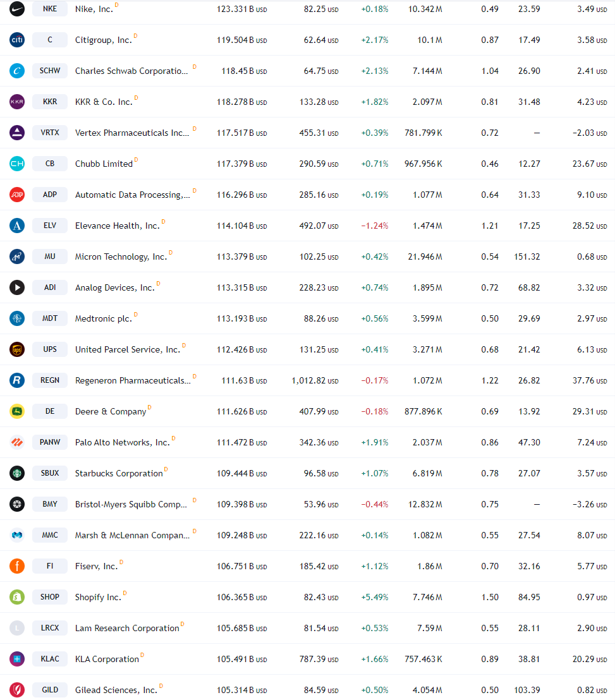Viewport: 615px width, 700px height.
Task: Click the Micron Technology logo icon
Action: (x=17, y=256)
